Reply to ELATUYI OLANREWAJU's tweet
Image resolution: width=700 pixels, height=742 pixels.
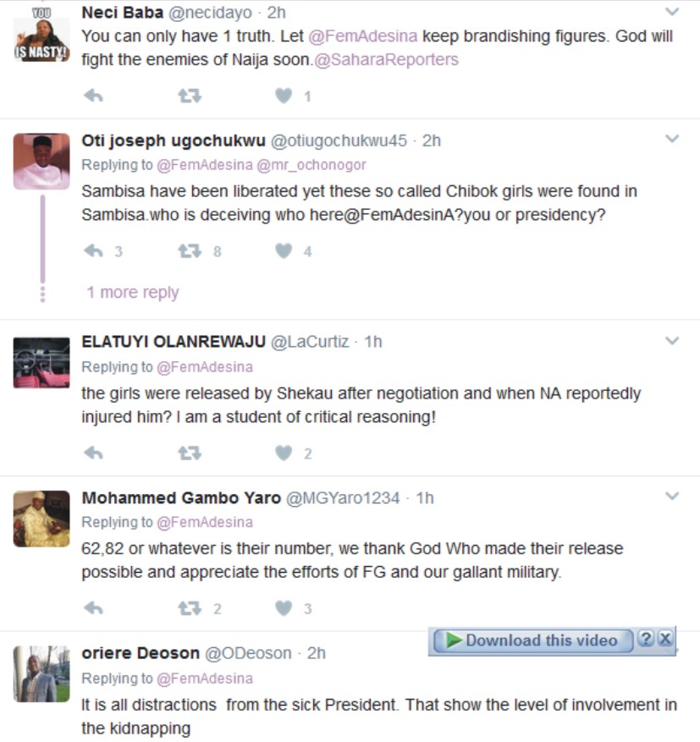[93, 453]
